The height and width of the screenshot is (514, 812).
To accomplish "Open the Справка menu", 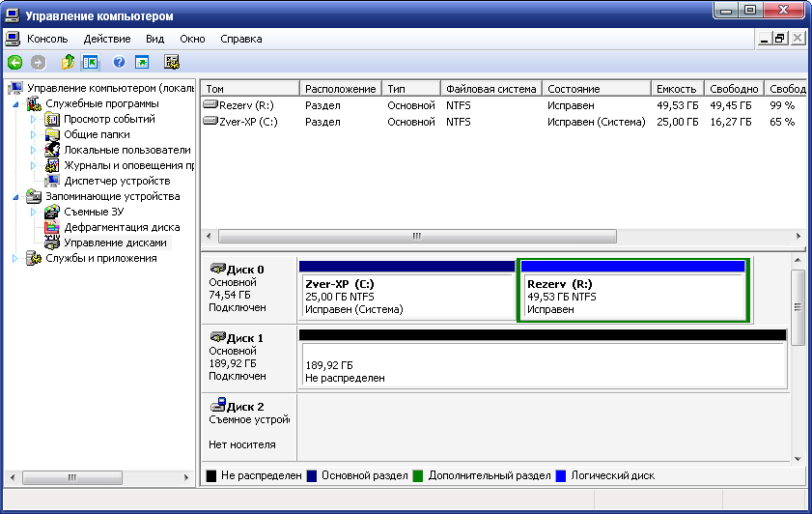I will (x=240, y=39).
